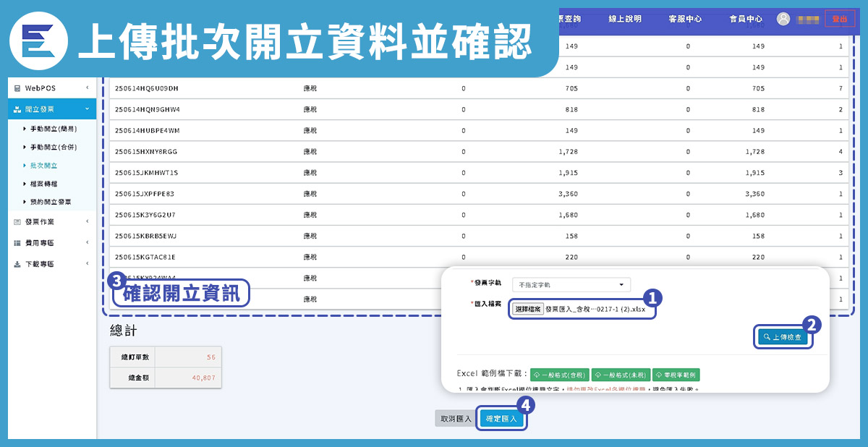Click the 上傳檢查 button
868x447 pixels.
(x=781, y=337)
